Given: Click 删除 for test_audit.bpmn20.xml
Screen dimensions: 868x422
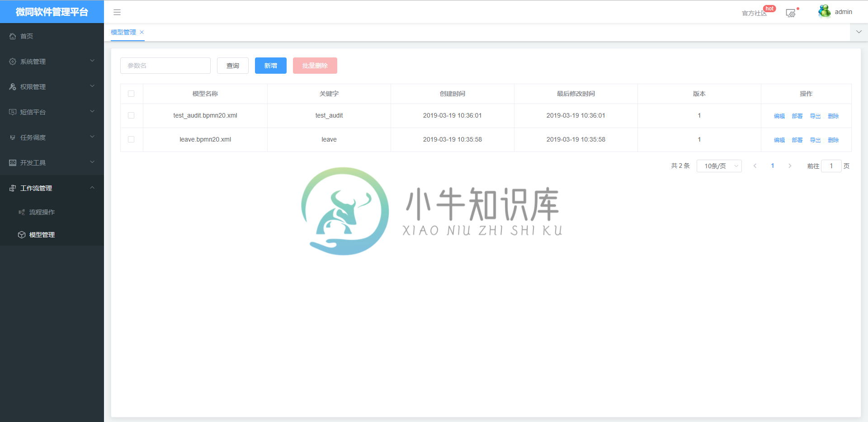Looking at the screenshot, I should pyautogui.click(x=834, y=116).
